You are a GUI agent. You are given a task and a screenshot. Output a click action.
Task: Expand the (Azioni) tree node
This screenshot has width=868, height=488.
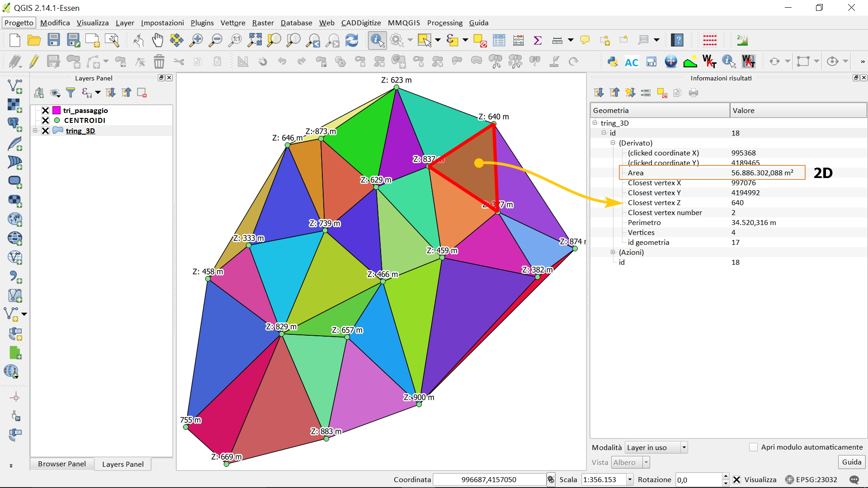[x=613, y=252]
